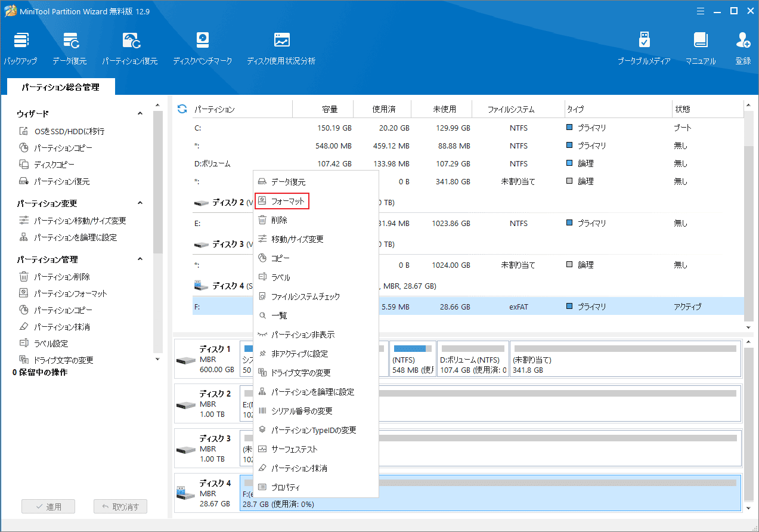This screenshot has width=759, height=532.
Task: Click the (未割り当て) 341.8 GB block on Disk 1
Action: [x=625, y=360]
